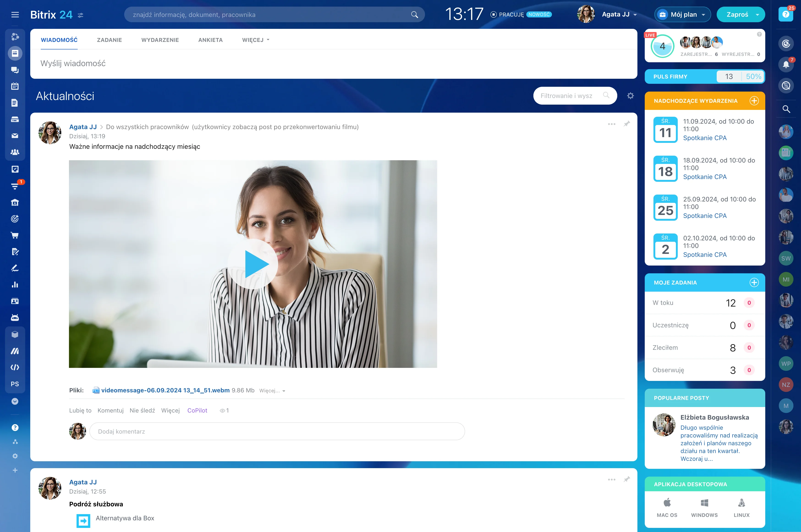The image size is (801, 532).
Task: Open the mail icon in left sidebar
Action: pyautogui.click(x=15, y=136)
